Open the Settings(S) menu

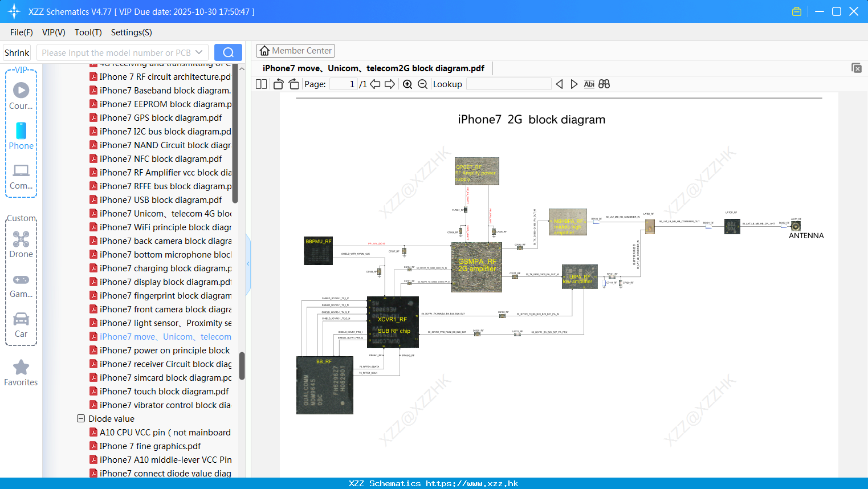pyautogui.click(x=132, y=32)
